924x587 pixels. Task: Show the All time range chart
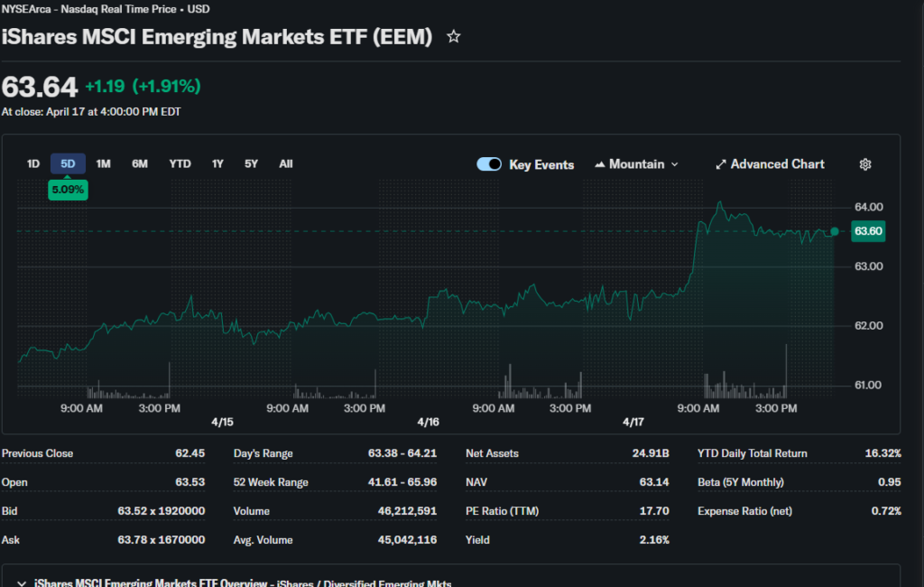pos(286,163)
